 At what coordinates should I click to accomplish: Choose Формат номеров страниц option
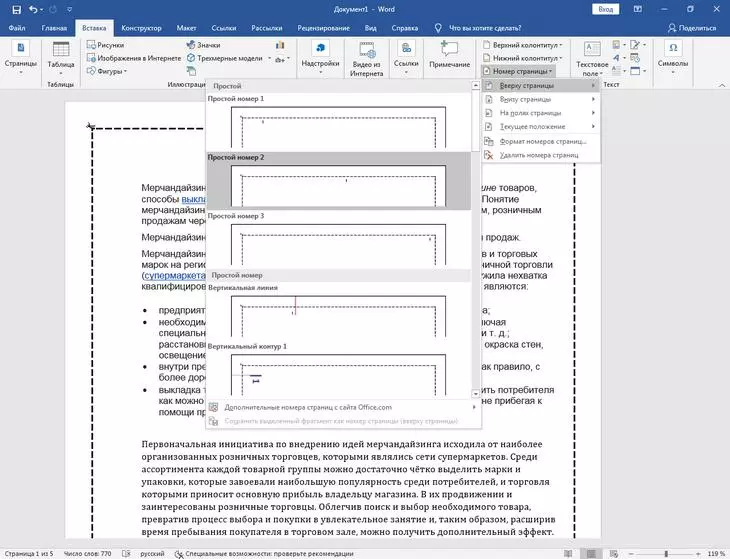click(x=540, y=141)
